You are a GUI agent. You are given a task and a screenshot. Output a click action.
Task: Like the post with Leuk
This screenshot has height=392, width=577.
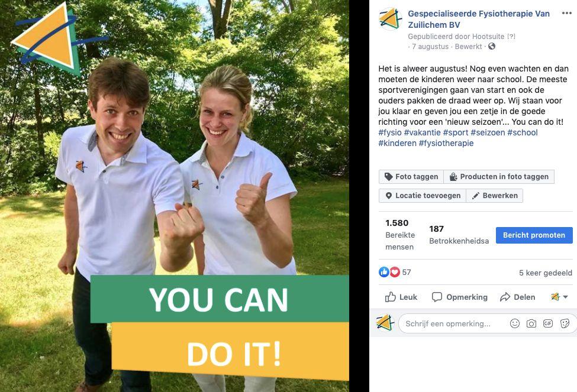point(401,297)
